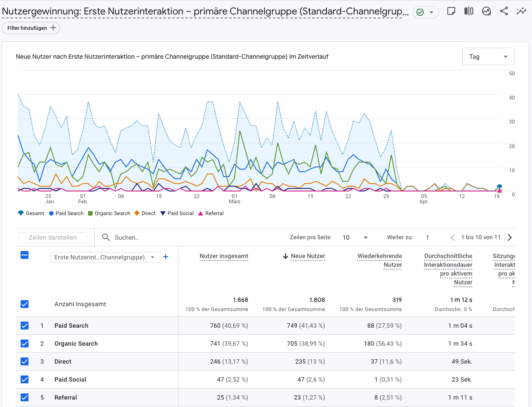View insights using the circled trend icon
The image size is (532, 407).
pos(486,11)
